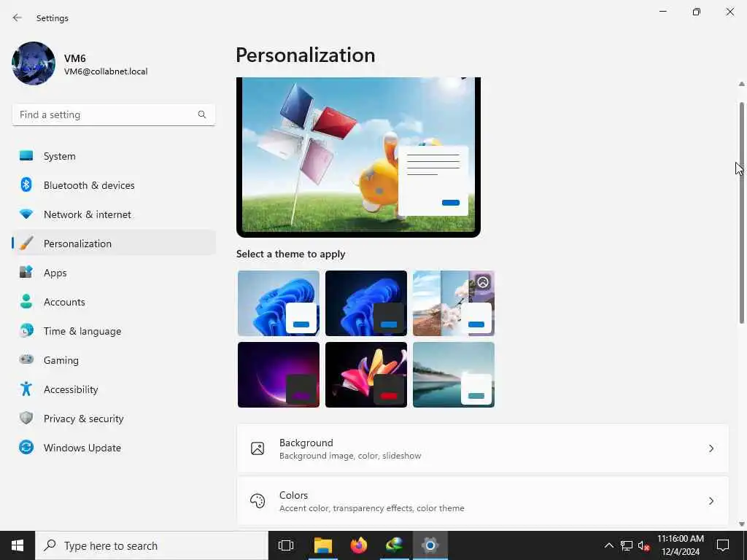Click the taskbar clock and date
This screenshot has height=560, width=747.
tap(681, 545)
